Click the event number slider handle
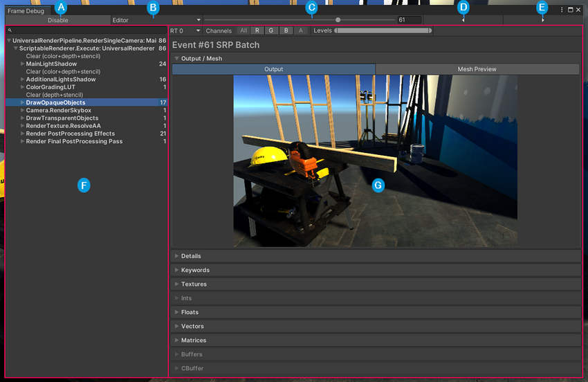This screenshot has width=588, height=382. click(x=338, y=20)
